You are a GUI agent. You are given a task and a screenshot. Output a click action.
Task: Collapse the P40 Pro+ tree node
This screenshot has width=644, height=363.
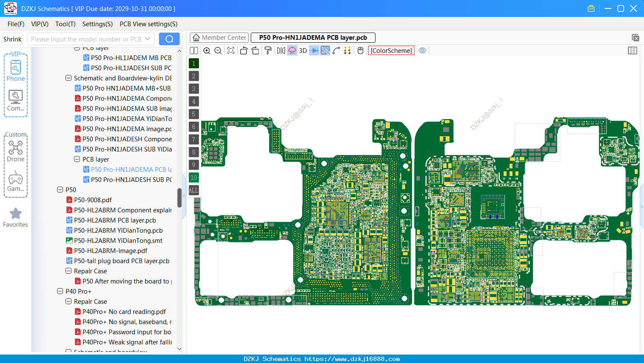click(x=60, y=291)
